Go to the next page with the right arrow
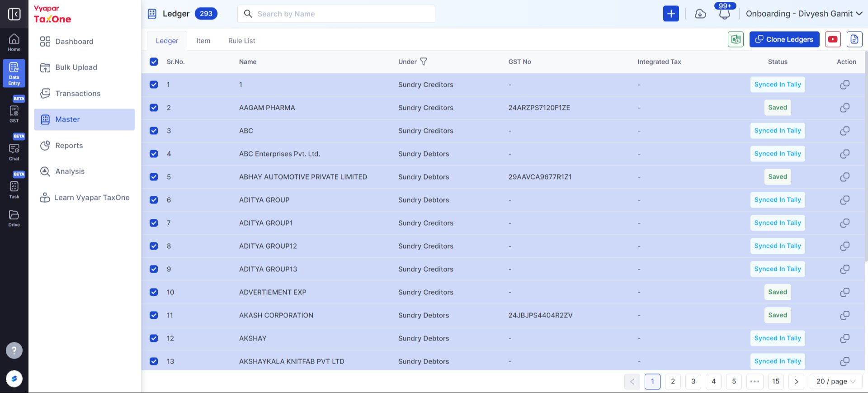Screen dimensions: 868x393 (796, 381)
